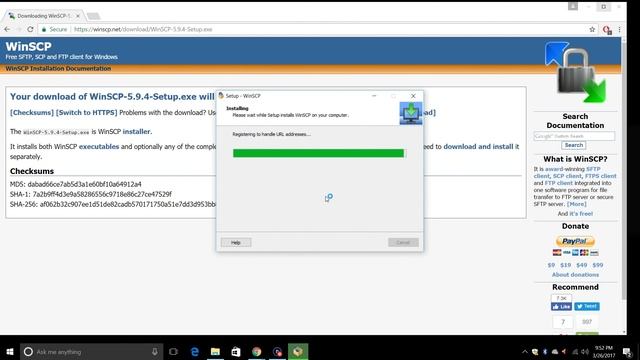Open a new tab in Chrome

(93, 16)
